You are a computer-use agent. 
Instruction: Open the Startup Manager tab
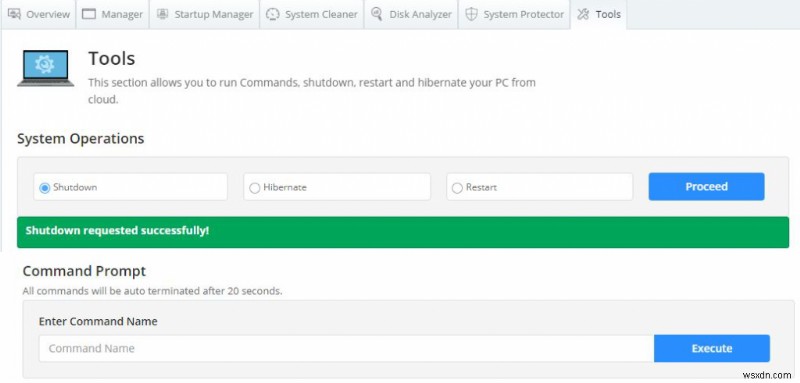click(205, 14)
